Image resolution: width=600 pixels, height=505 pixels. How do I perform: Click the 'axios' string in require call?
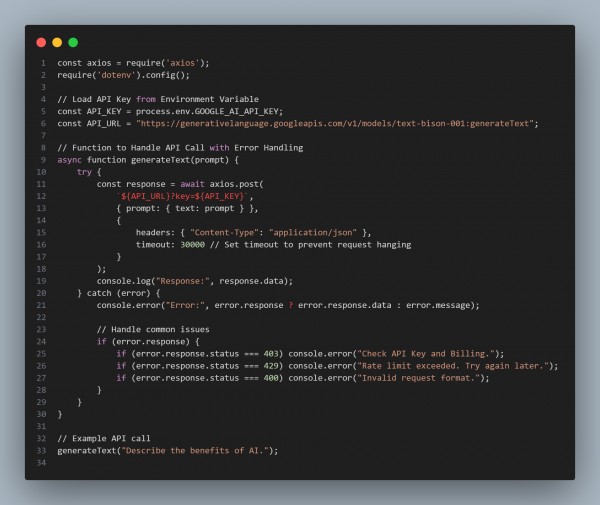click(183, 63)
